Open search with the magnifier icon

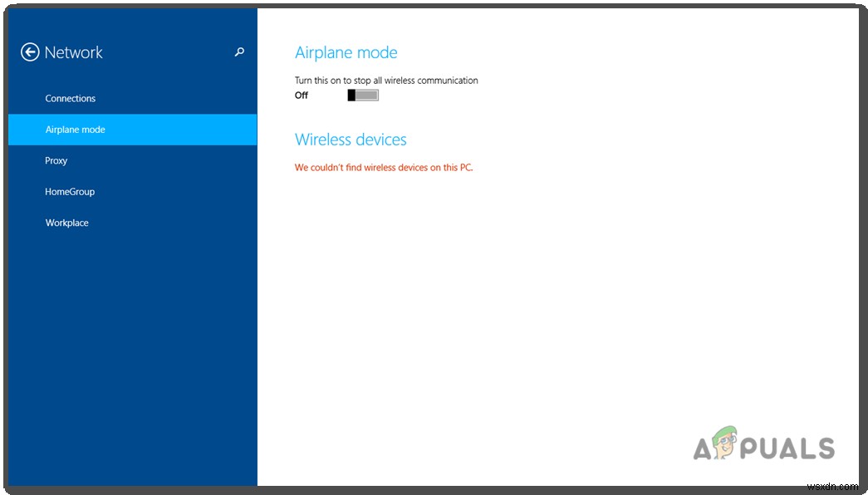(239, 51)
